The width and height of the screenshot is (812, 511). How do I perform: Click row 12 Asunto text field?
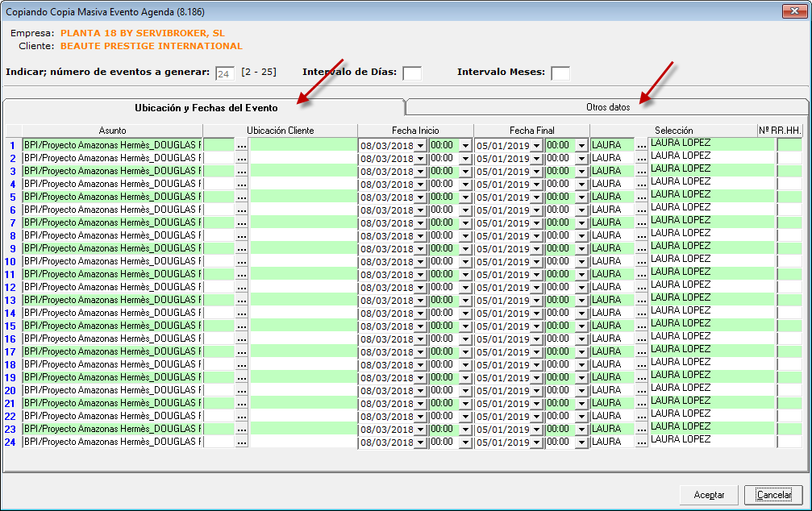(112, 287)
